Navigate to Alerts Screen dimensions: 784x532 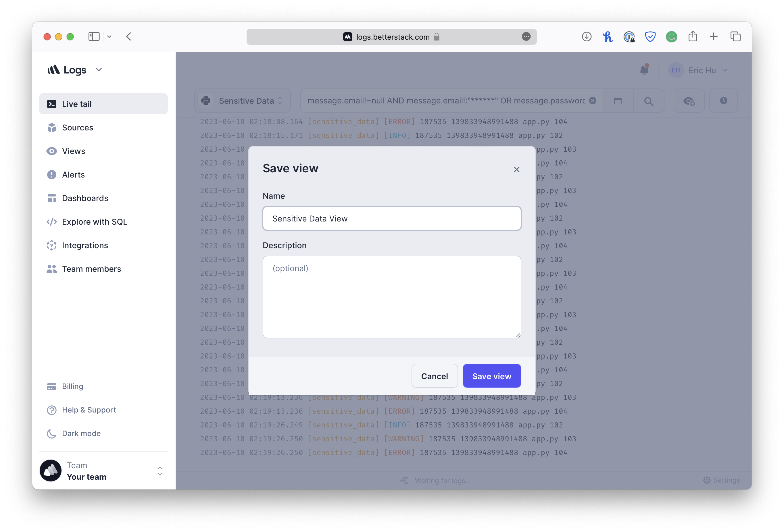point(103,175)
